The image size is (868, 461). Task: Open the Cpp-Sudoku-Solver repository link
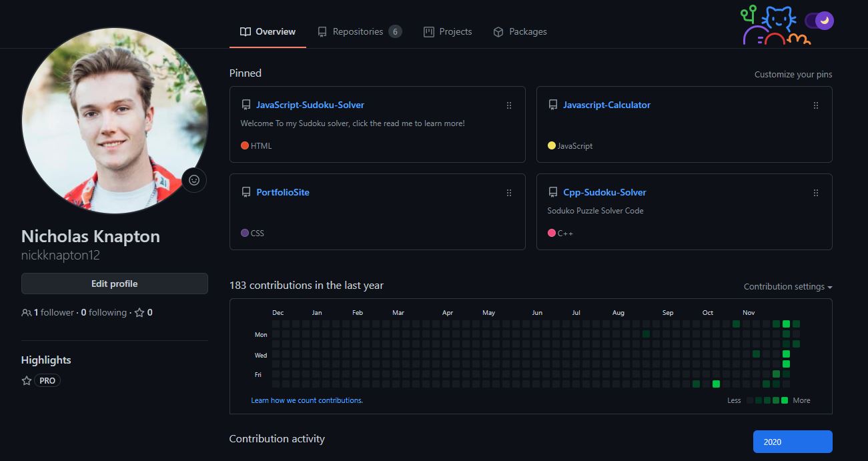click(x=604, y=192)
